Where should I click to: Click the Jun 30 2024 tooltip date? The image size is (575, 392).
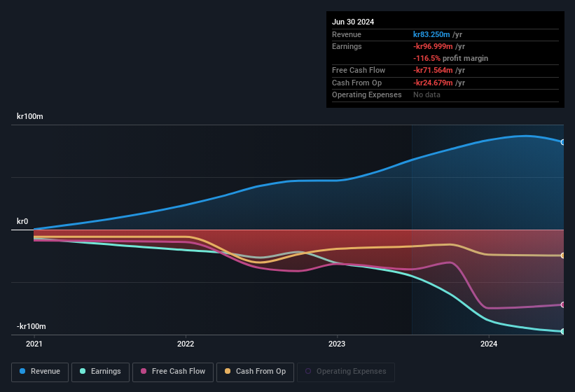tap(353, 22)
